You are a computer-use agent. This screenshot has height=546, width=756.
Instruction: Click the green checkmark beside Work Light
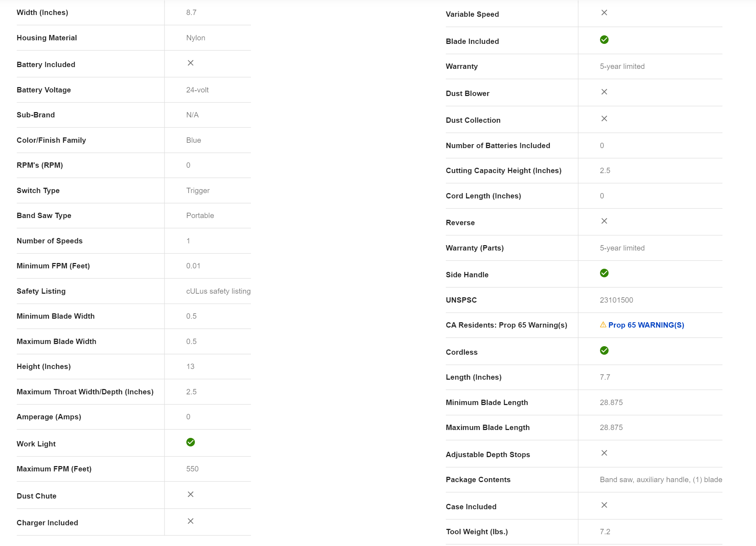190,442
